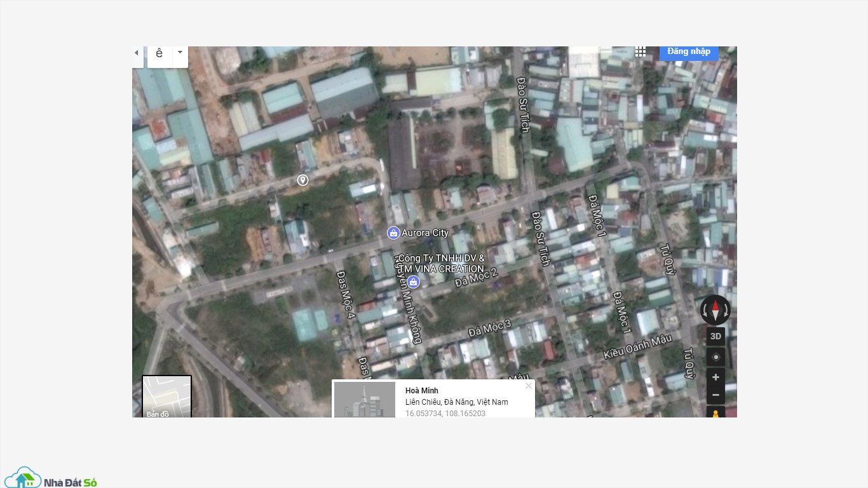Select the Aurora City shopping marker
Viewport: 868px width, 488px height.
tap(393, 233)
